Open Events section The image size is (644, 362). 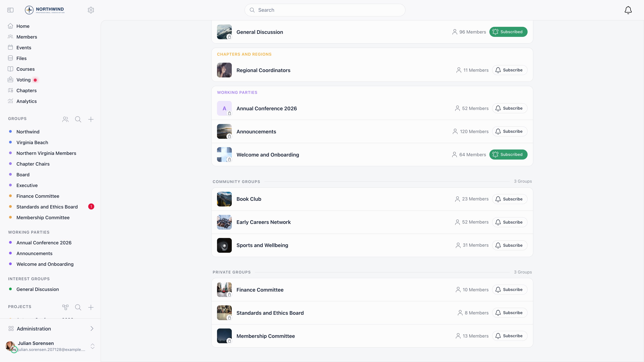[24, 48]
